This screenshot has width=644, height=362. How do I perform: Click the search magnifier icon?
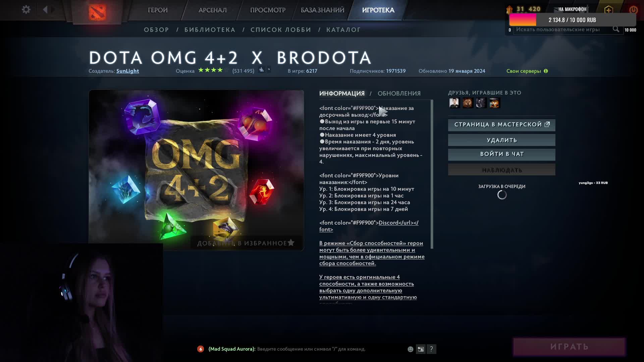[616, 29]
